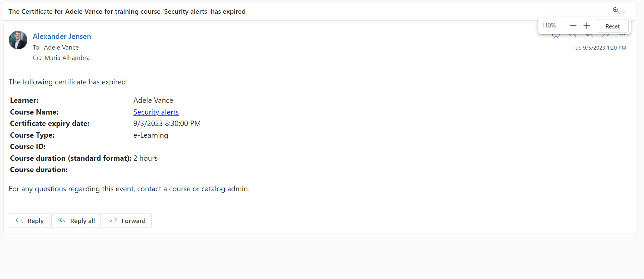Zoom out with the minus button
This screenshot has width=644, height=279.
pos(573,26)
